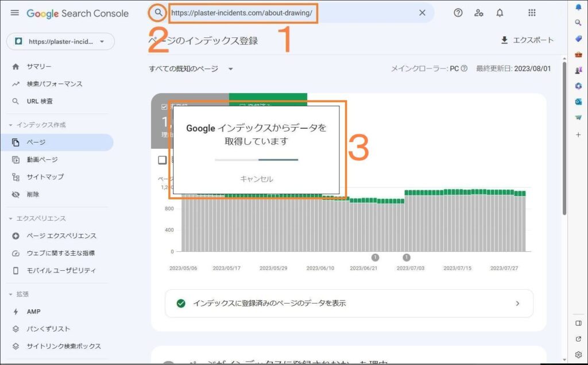Screen dimensions: 588x365
Task: Open browser sidebar games icon
Action: (x=578, y=70)
